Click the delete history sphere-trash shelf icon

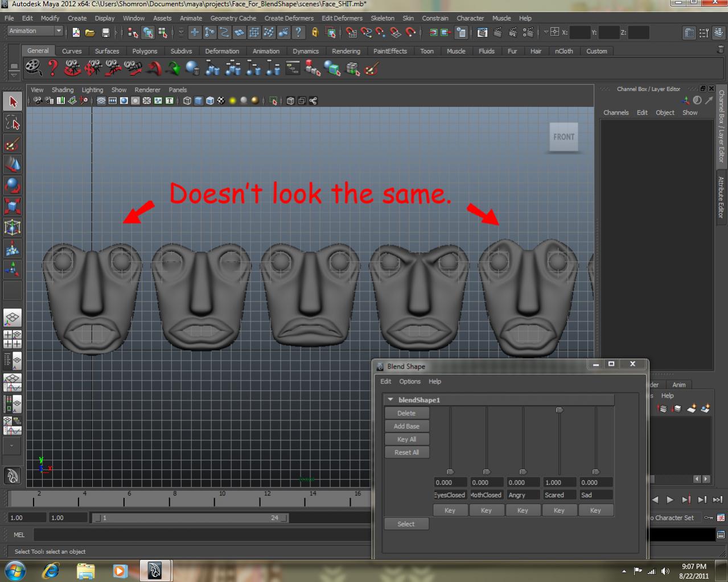click(x=193, y=69)
